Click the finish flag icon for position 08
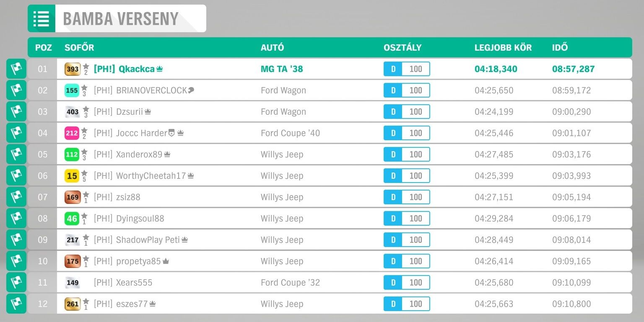644x322 pixels. click(x=16, y=218)
